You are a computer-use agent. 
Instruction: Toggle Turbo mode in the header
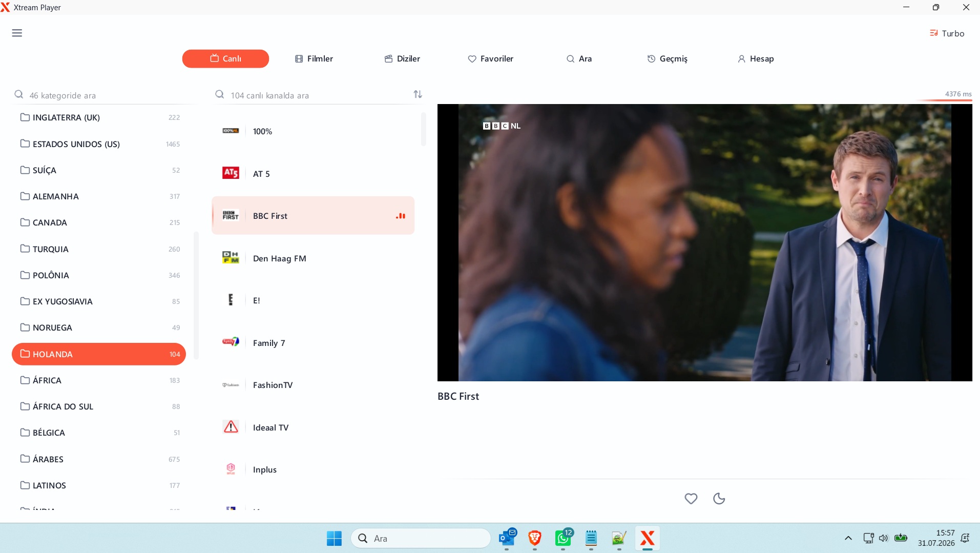[947, 33]
